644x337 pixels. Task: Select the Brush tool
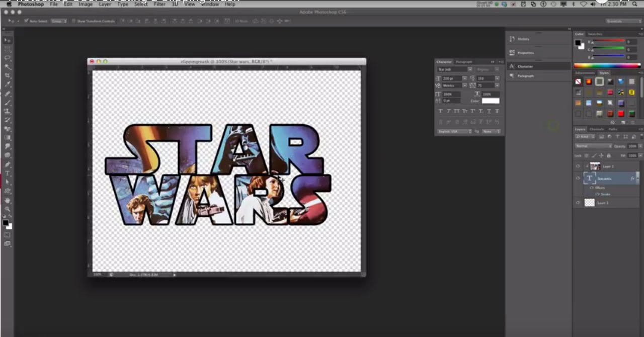(7, 103)
